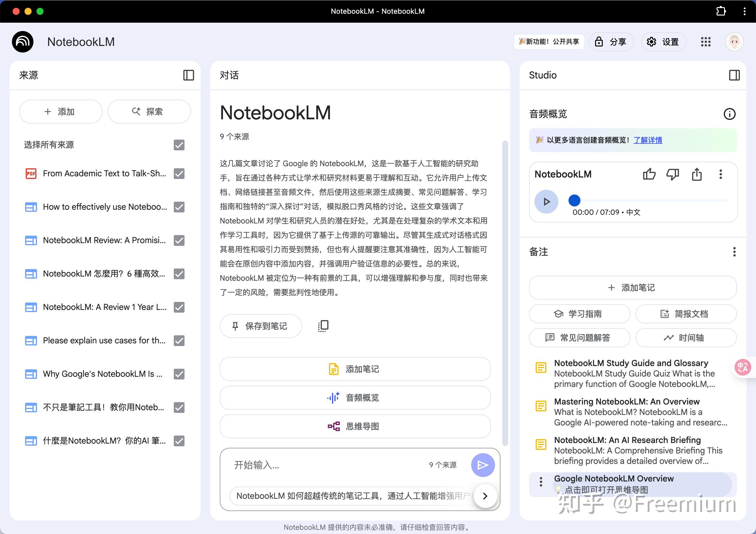
Task: Collapse the 来源 sources panel
Action: [189, 75]
